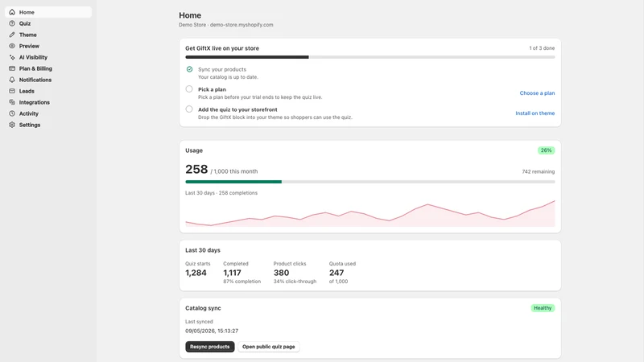Image resolution: width=644 pixels, height=362 pixels.
Task: Click the Quiz starts value '1,284'
Action: click(x=196, y=273)
